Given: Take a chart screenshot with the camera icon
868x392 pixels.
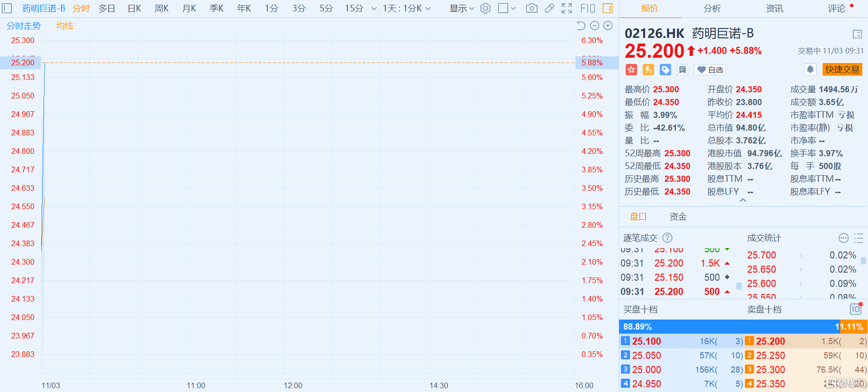Looking at the screenshot, I should click(531, 9).
